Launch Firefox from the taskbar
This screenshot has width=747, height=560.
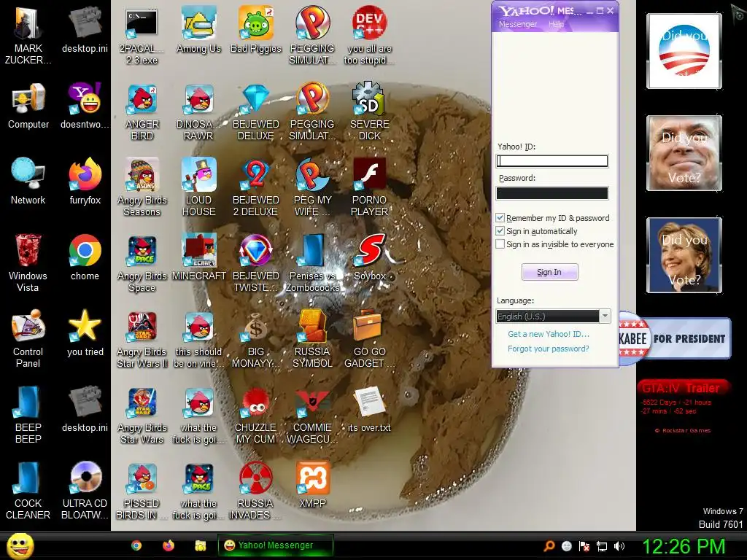coord(169,545)
